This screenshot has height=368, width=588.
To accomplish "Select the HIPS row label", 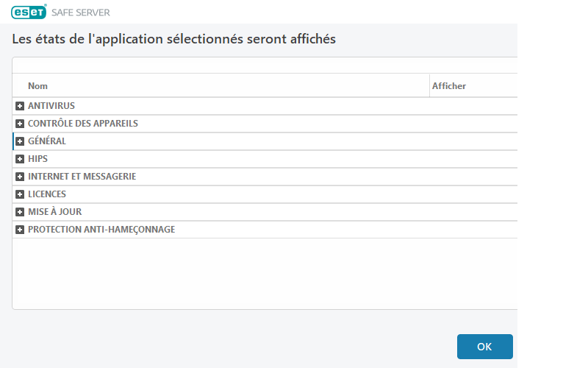I will point(38,159).
